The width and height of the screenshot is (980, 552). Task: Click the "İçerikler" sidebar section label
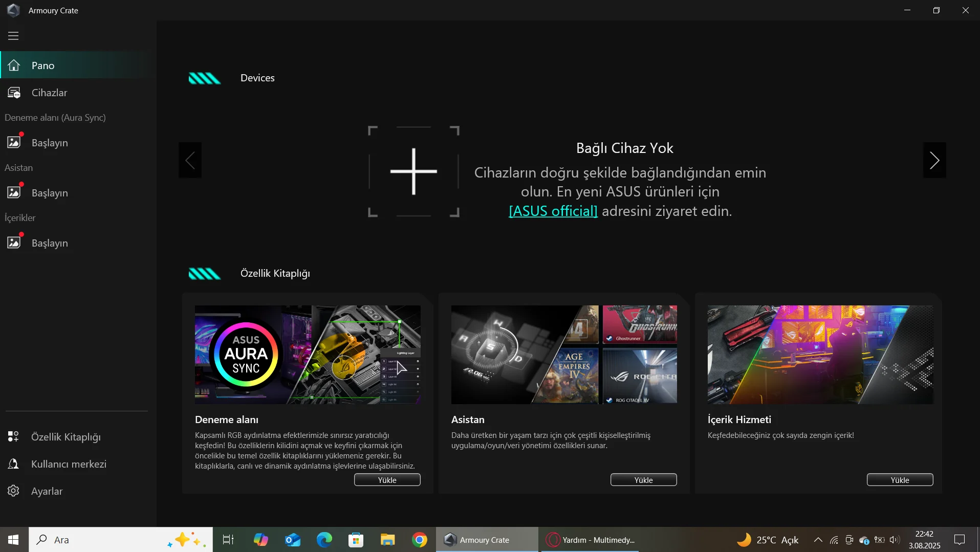coord(20,218)
